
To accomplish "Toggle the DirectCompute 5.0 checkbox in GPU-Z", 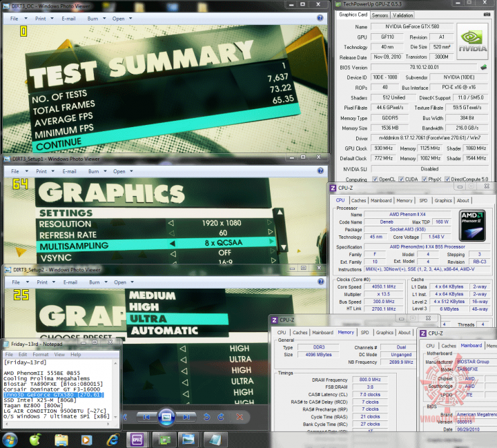I will [447, 179].
